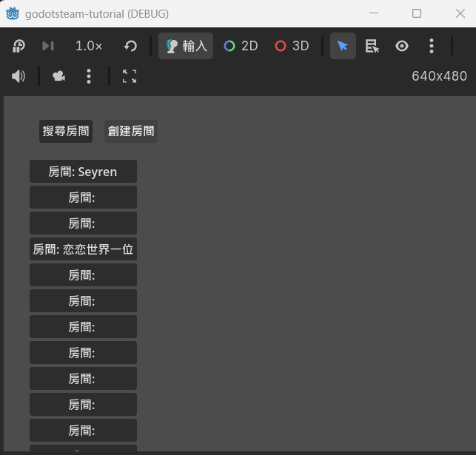Screen dimensions: 476x455
Task: Click the suspend/pause game icon
Action: click(x=19, y=46)
